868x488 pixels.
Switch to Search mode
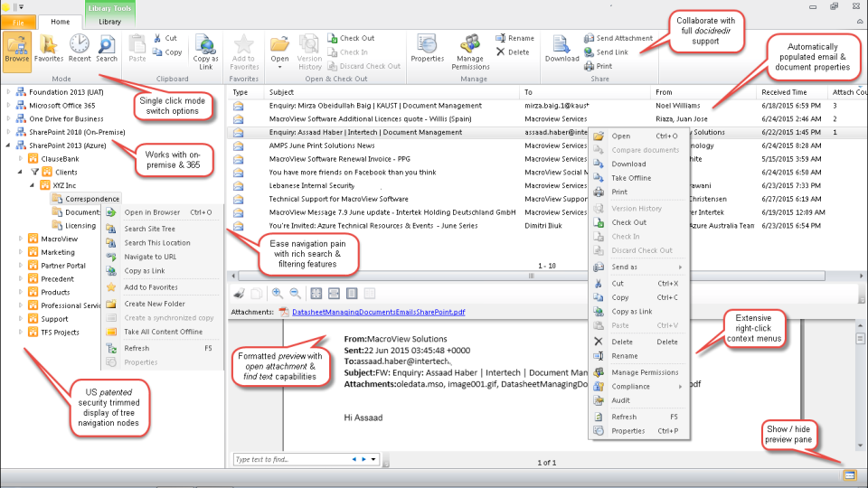coord(107,49)
